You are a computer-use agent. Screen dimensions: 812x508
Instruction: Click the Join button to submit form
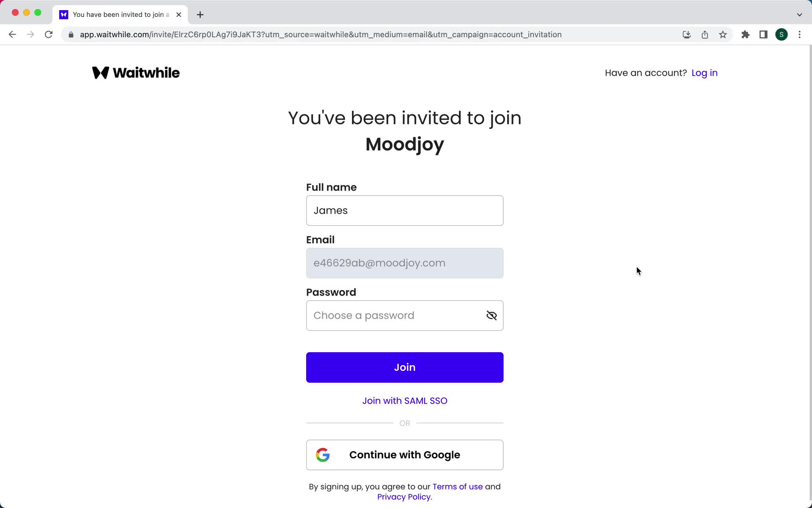tap(405, 367)
